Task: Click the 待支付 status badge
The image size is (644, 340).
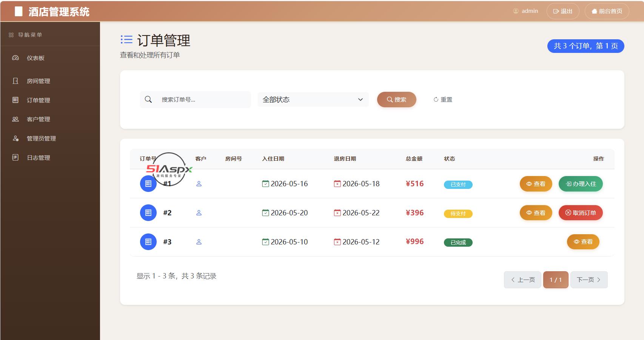Action: point(458,213)
